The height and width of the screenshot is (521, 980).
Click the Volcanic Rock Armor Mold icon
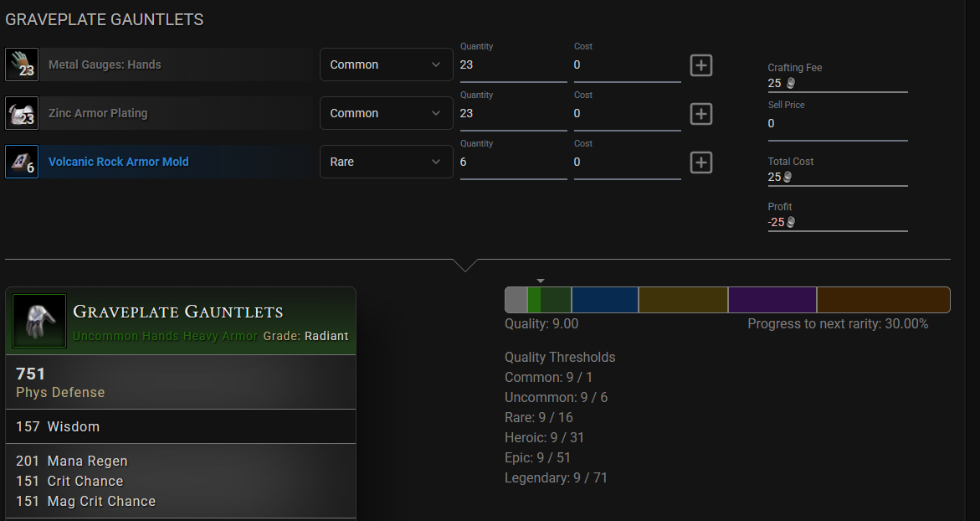click(x=22, y=162)
